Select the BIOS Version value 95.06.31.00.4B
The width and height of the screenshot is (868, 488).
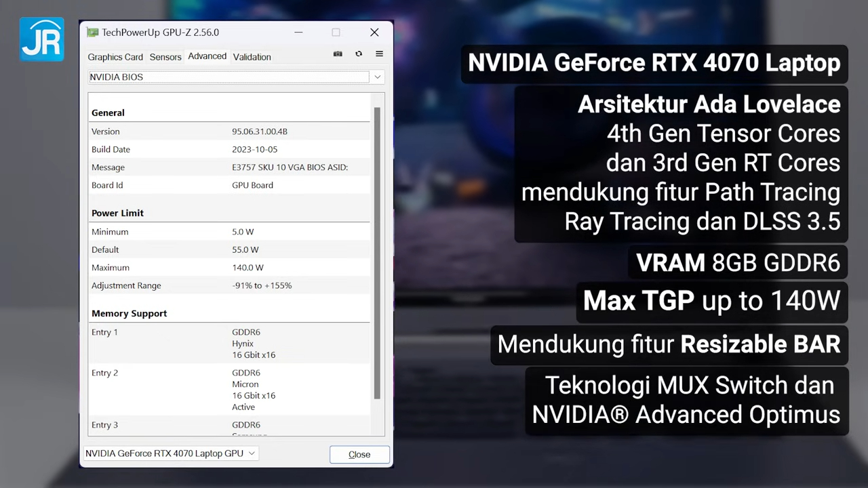[x=260, y=131]
